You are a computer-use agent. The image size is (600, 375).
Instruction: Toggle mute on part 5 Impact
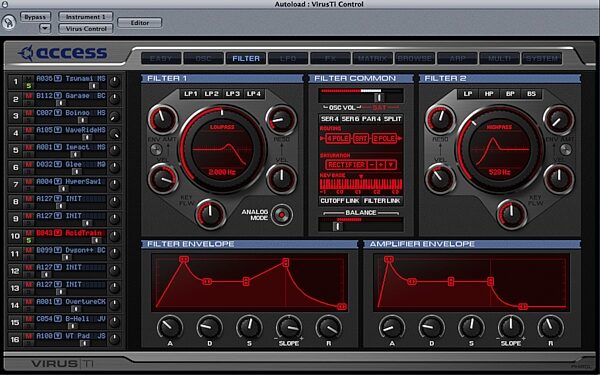pyautogui.click(x=28, y=147)
